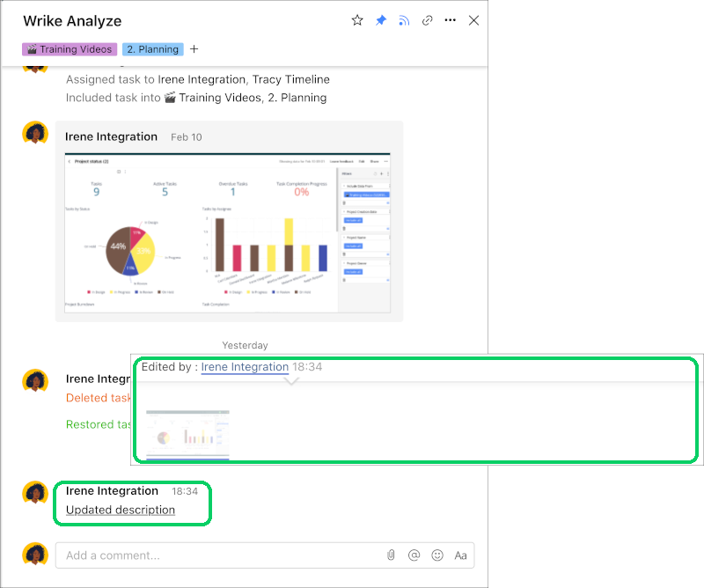The image size is (704, 588).
Task: Click the Restored task activity entry
Action: [x=99, y=424]
